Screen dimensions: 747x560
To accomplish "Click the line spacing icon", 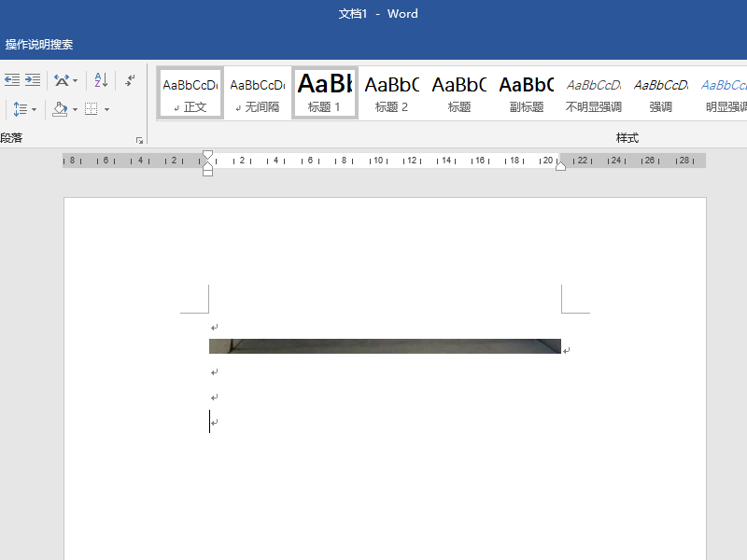I will pyautogui.click(x=20, y=109).
